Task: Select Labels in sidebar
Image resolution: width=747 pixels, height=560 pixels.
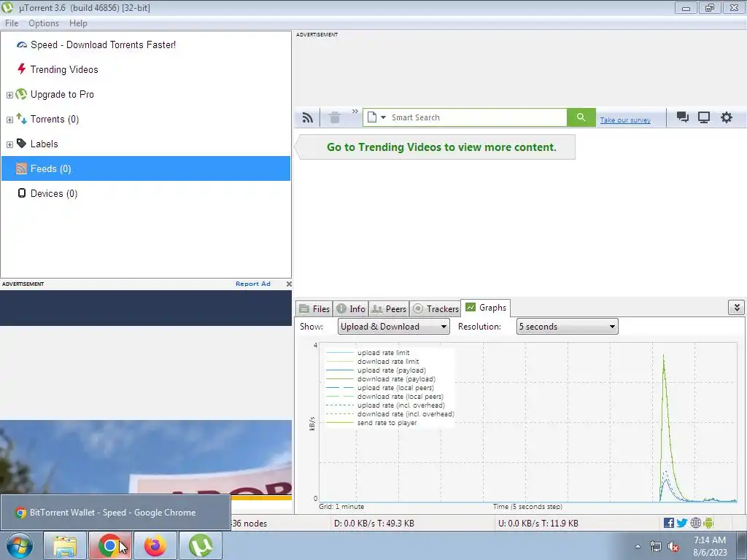Action: pos(44,144)
